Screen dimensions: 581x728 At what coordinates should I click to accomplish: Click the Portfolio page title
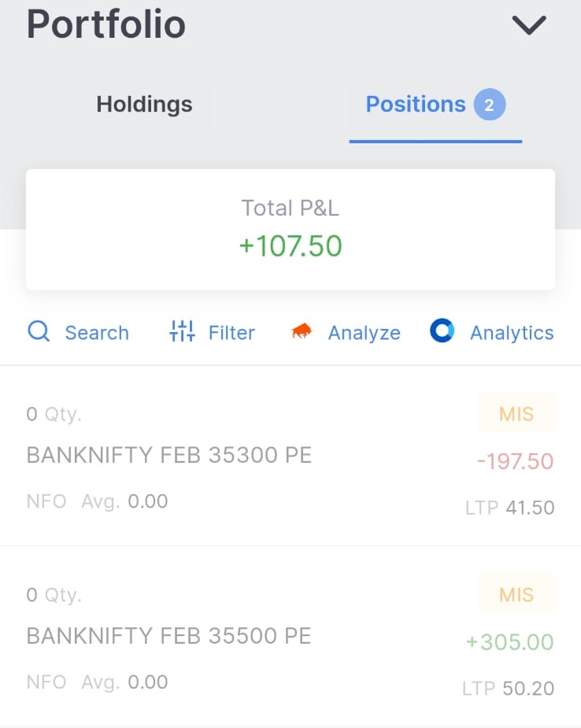click(106, 24)
